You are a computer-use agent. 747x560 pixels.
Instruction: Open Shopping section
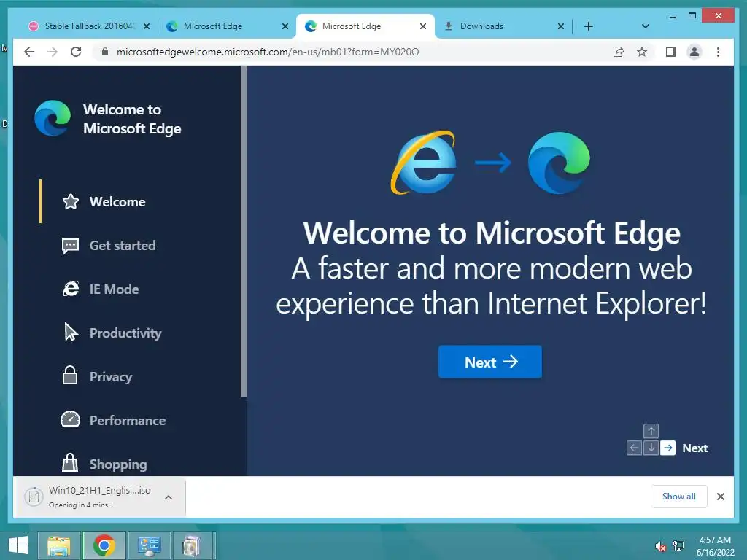pos(117,464)
